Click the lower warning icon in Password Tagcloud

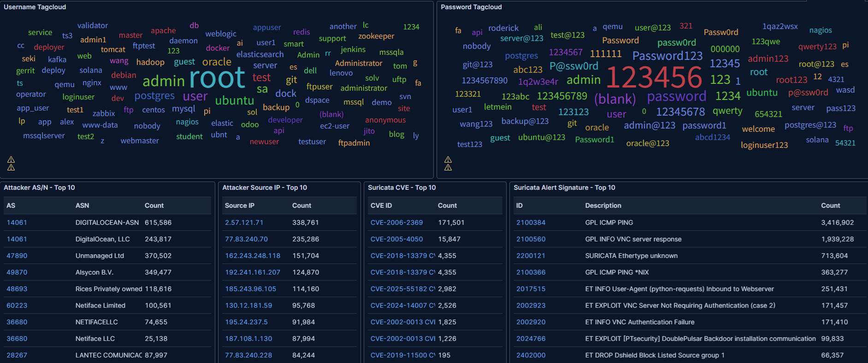click(x=448, y=167)
